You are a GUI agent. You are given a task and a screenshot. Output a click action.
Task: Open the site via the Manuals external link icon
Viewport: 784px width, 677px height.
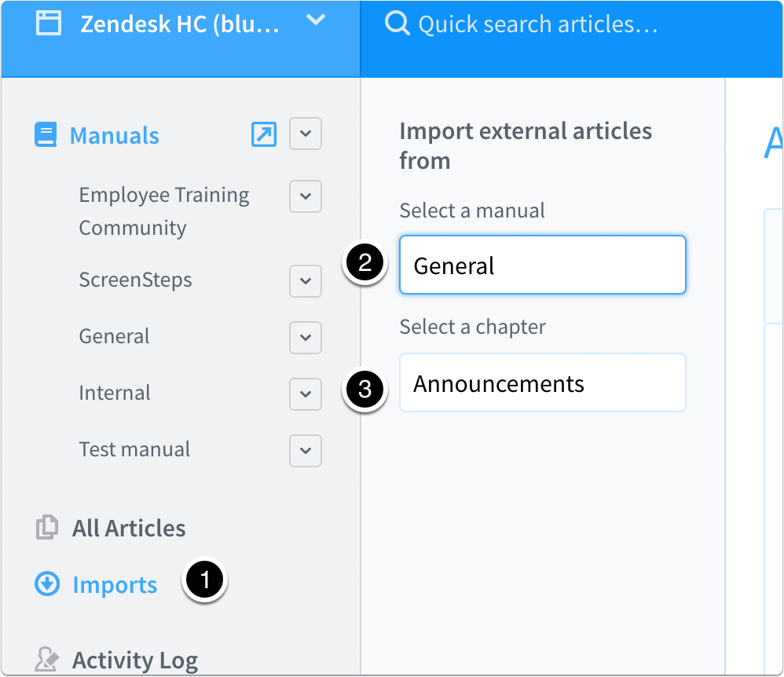[x=263, y=134]
